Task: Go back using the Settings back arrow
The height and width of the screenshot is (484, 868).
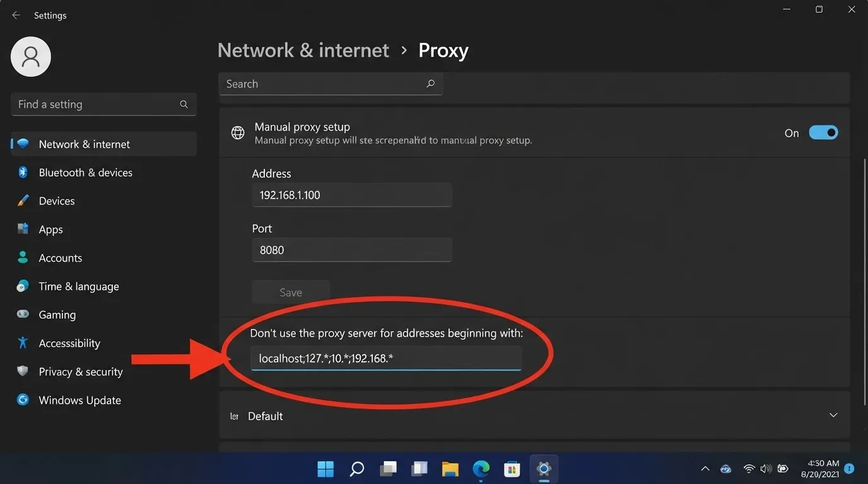Action: [x=16, y=15]
